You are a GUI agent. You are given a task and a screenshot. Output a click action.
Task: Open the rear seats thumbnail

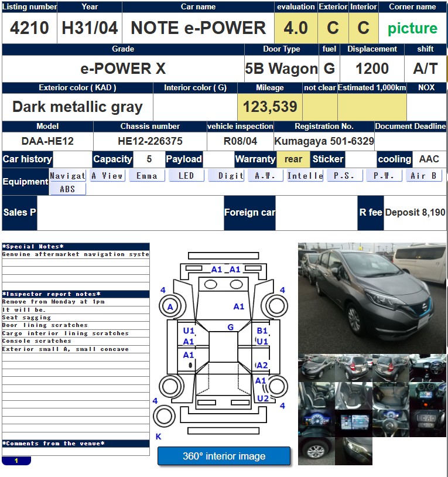click(x=354, y=396)
